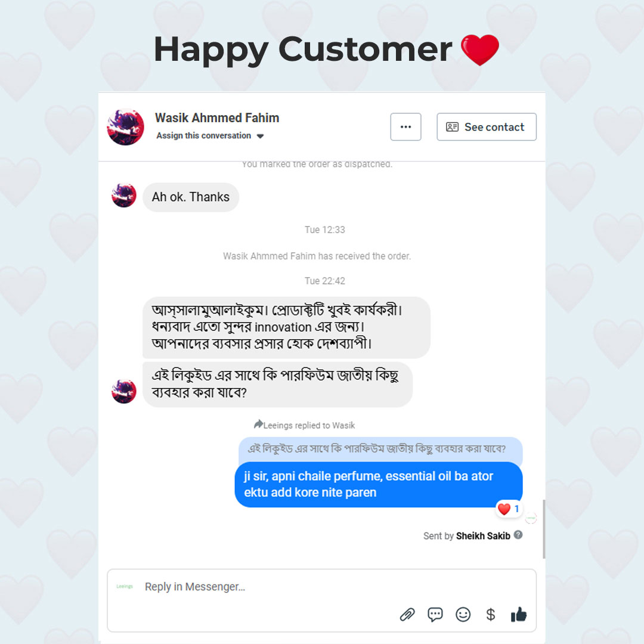The image size is (644, 644).
Task: Open Wasik Ahmmed Fahim header profile picture
Action: 125,127
